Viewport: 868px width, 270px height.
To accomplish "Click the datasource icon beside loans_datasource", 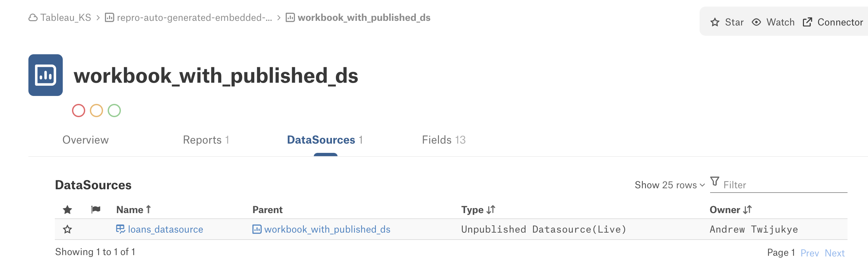I will (x=120, y=229).
